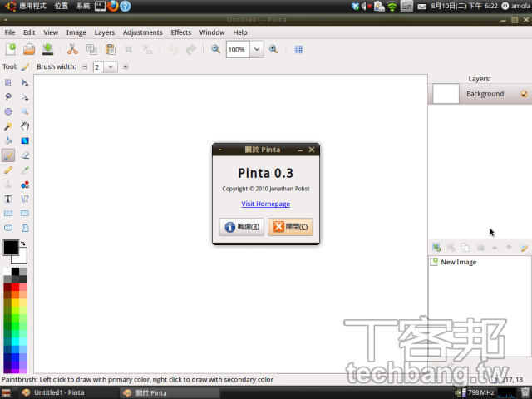Image resolution: width=532 pixels, height=399 pixels.
Task: Open the Window menu
Action: (212, 32)
